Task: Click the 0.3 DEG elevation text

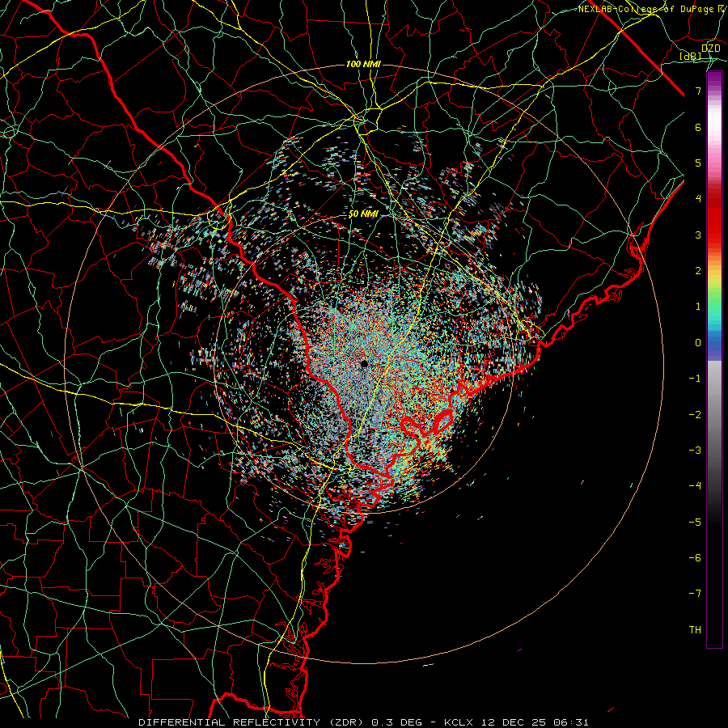Action: coord(397,722)
